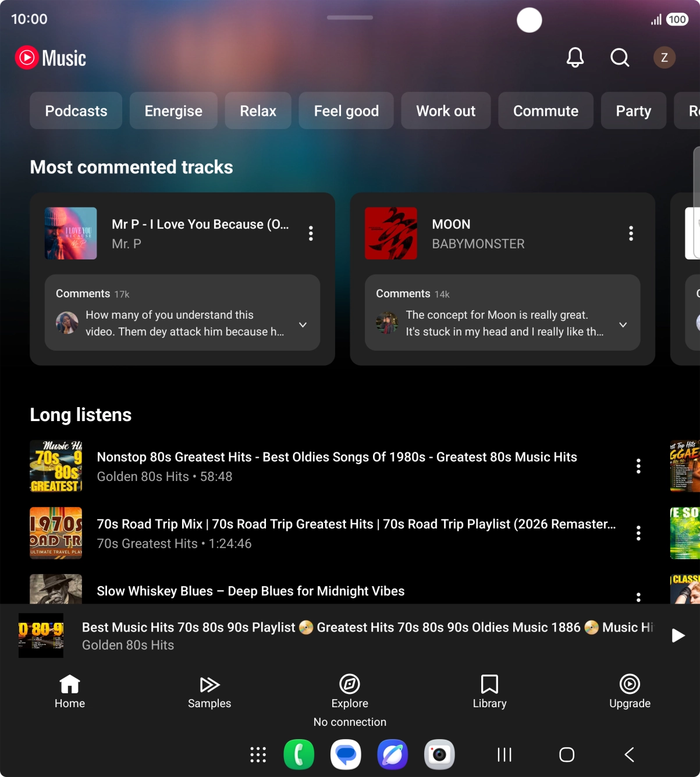
Task: Click 'Slow Whiskey Blues' title text
Action: (x=251, y=591)
